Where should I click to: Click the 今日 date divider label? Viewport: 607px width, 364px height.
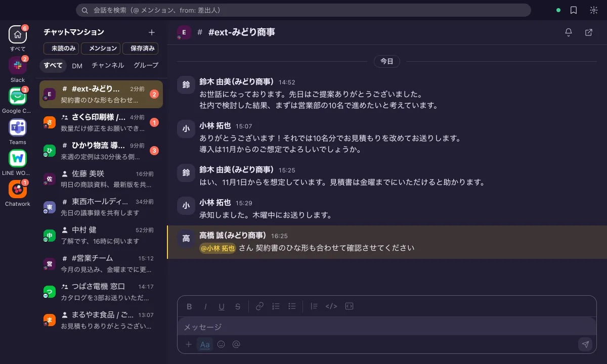point(387,61)
